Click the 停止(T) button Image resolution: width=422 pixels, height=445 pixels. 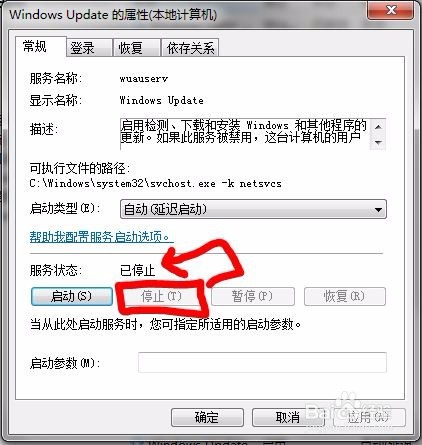click(x=161, y=296)
